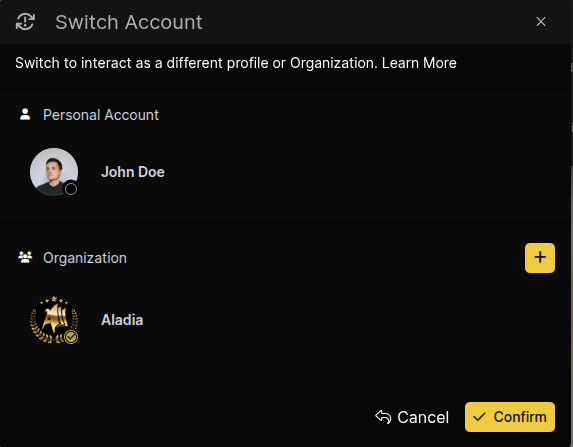
Task: Choose the Aladia organization name
Action: tap(122, 320)
